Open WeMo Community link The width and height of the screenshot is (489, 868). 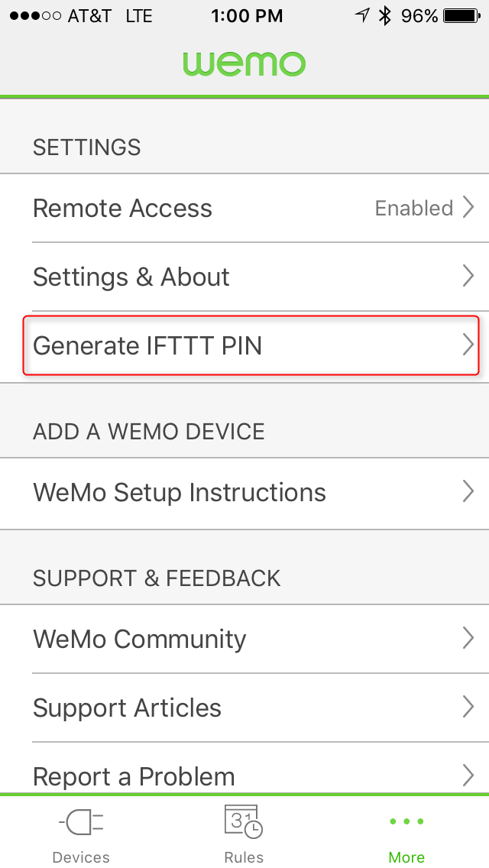point(244,639)
